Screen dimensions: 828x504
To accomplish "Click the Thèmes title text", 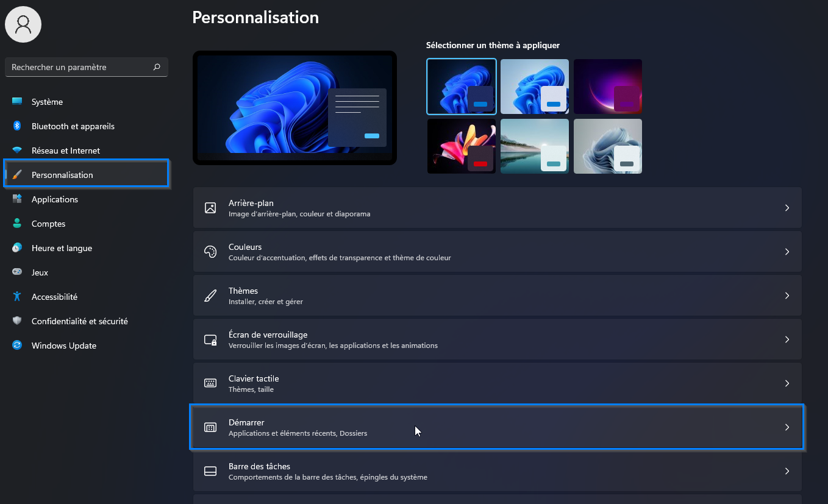I will point(243,291).
